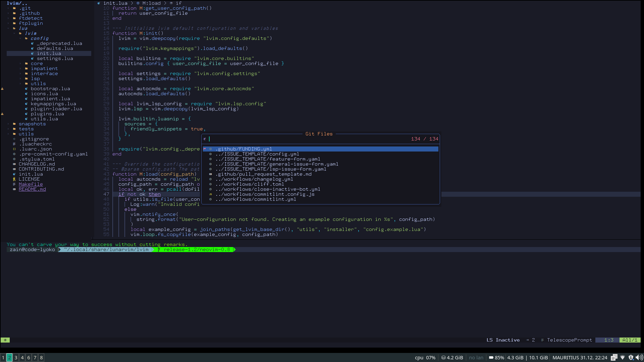This screenshot has height=362, width=644.
Task: Collapse the lvim subfolder chevron
Action: pos(14,34)
